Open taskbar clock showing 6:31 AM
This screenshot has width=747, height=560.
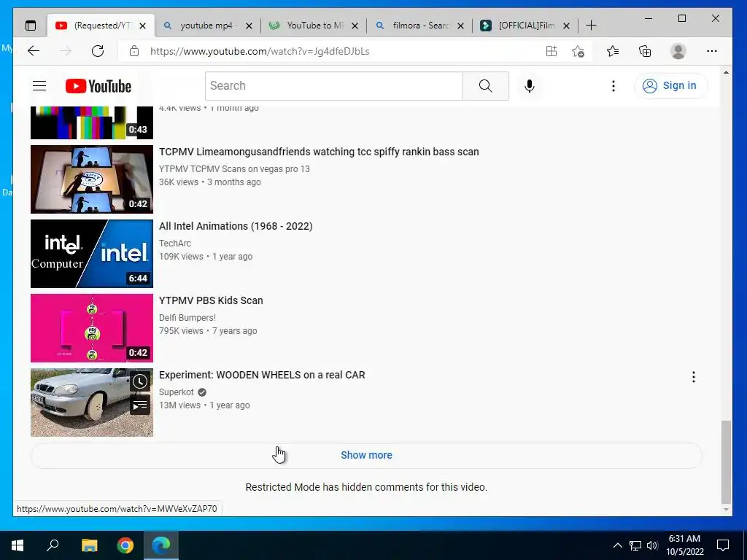click(x=684, y=545)
